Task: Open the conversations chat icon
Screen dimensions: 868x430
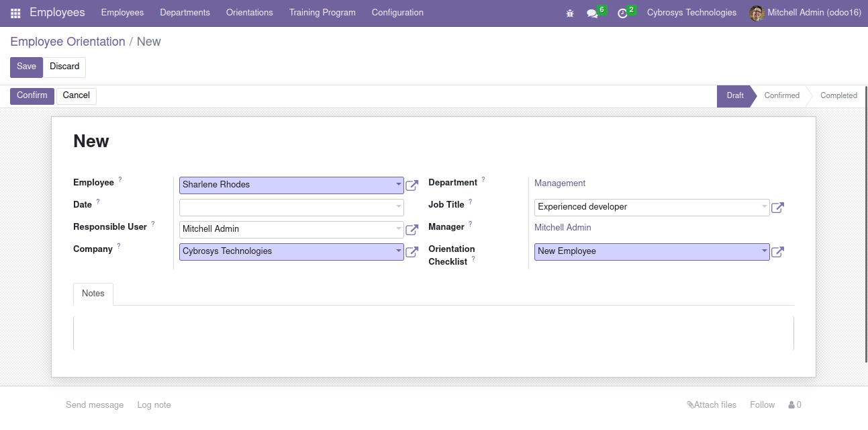Action: (591, 13)
